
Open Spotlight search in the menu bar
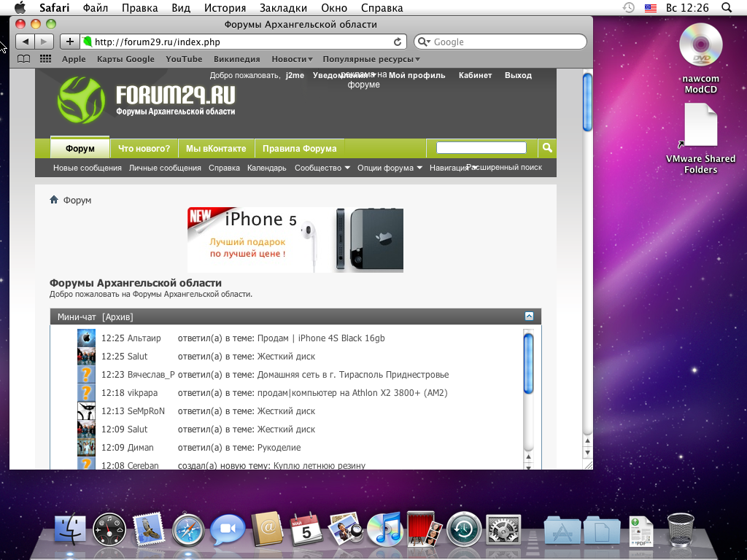click(727, 7)
